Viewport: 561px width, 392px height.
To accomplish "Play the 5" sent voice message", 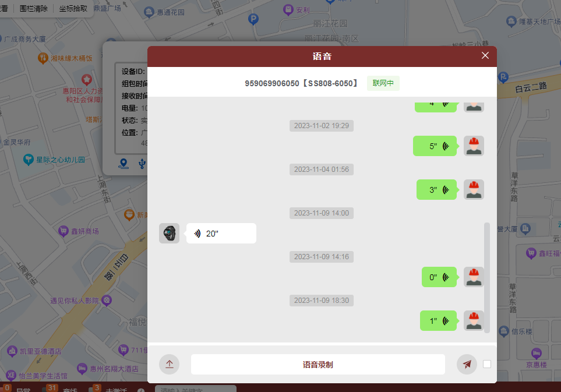I will pyautogui.click(x=434, y=146).
